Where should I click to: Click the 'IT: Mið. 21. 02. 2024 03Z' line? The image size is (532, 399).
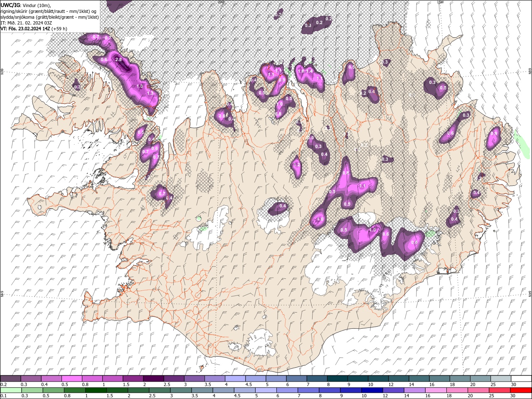[25, 23]
